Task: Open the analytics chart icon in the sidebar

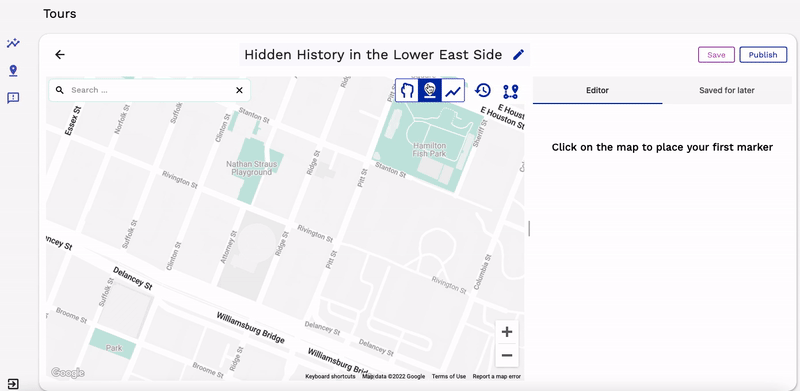Action: (x=13, y=43)
